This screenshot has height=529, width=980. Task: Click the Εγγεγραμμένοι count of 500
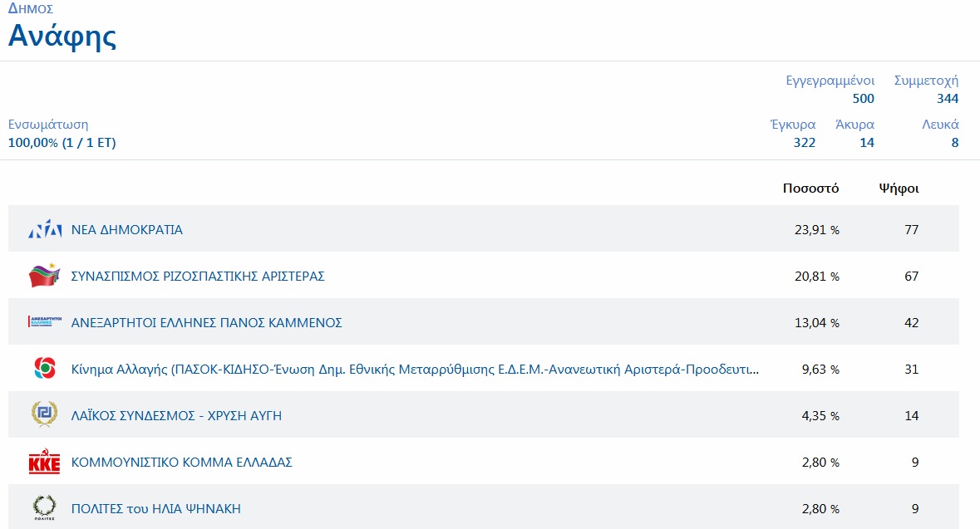click(x=863, y=99)
